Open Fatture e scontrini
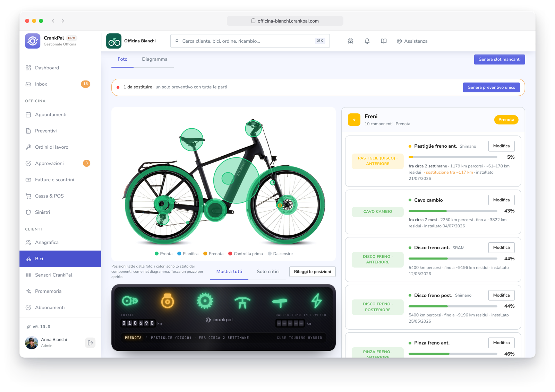The image size is (555, 392). tap(60, 180)
